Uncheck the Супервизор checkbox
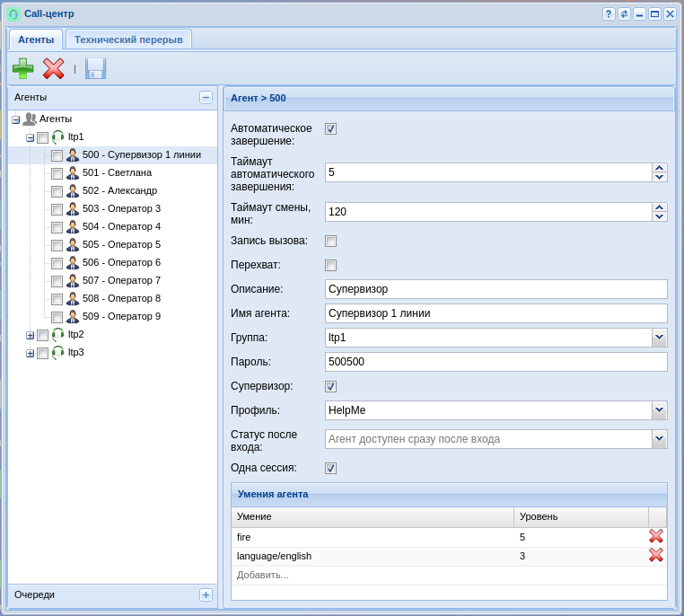The image size is (684, 616). [330, 386]
